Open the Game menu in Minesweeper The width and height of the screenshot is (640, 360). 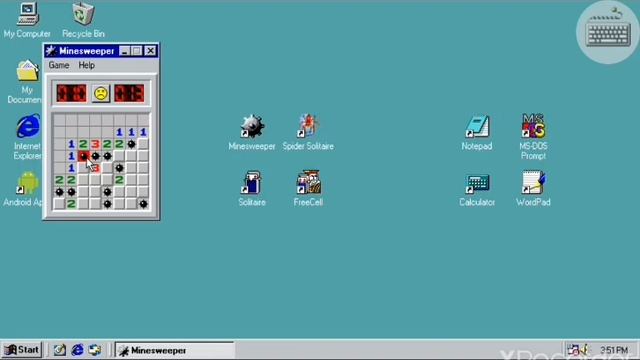point(59,65)
